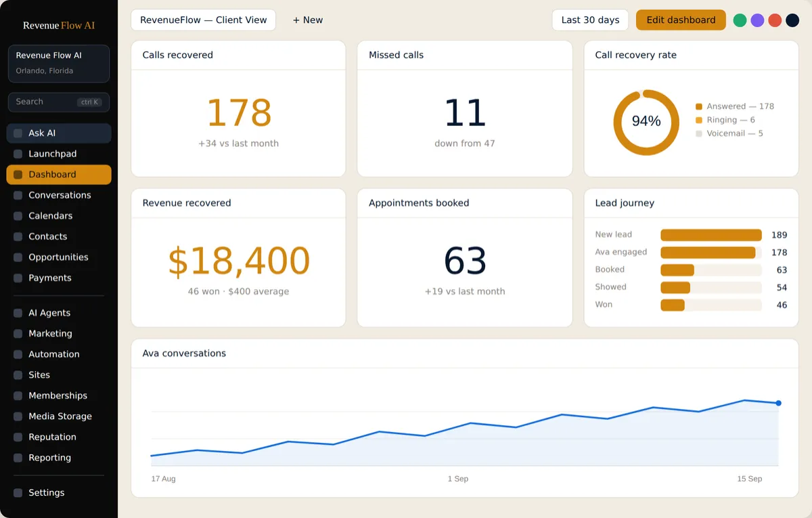Open the Media Storage label

tap(60, 416)
